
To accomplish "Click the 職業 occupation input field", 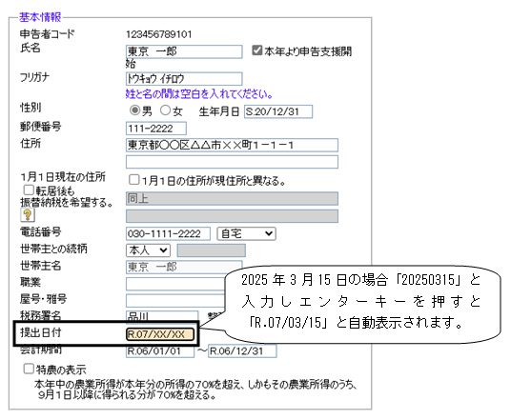I will click(176, 284).
